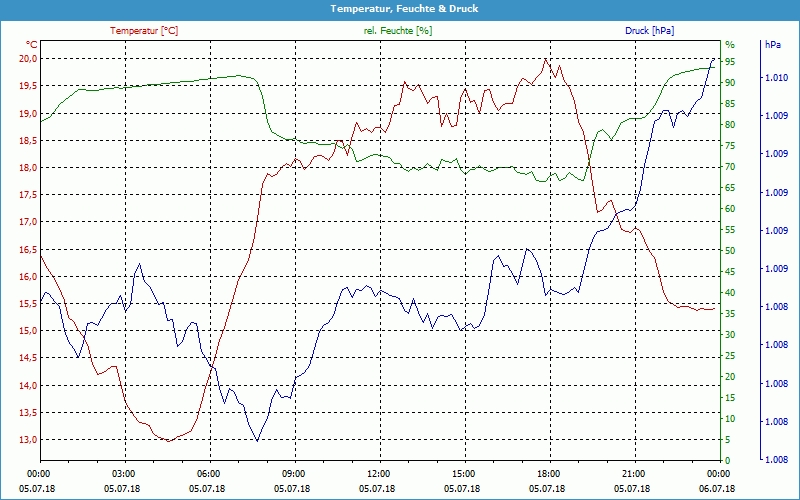Screen dimensions: 800x500
Task: Click the 20.0 tick on temperature axis
Action: pyautogui.click(x=27, y=59)
